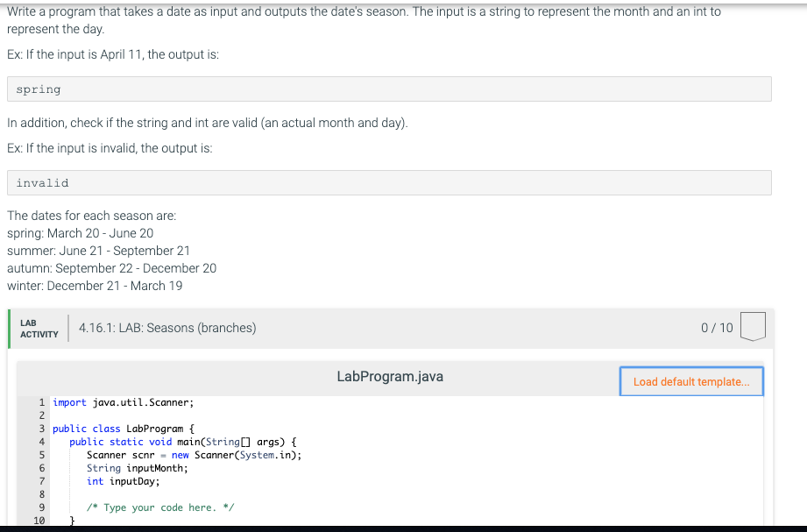Click the import java.util.Scanner line
807x532 pixels.
tap(122, 401)
